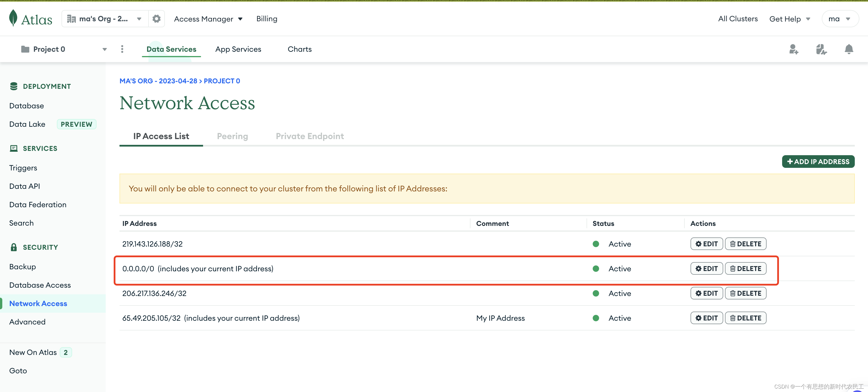
Task: Expand the ma user account dropdown
Action: point(840,19)
